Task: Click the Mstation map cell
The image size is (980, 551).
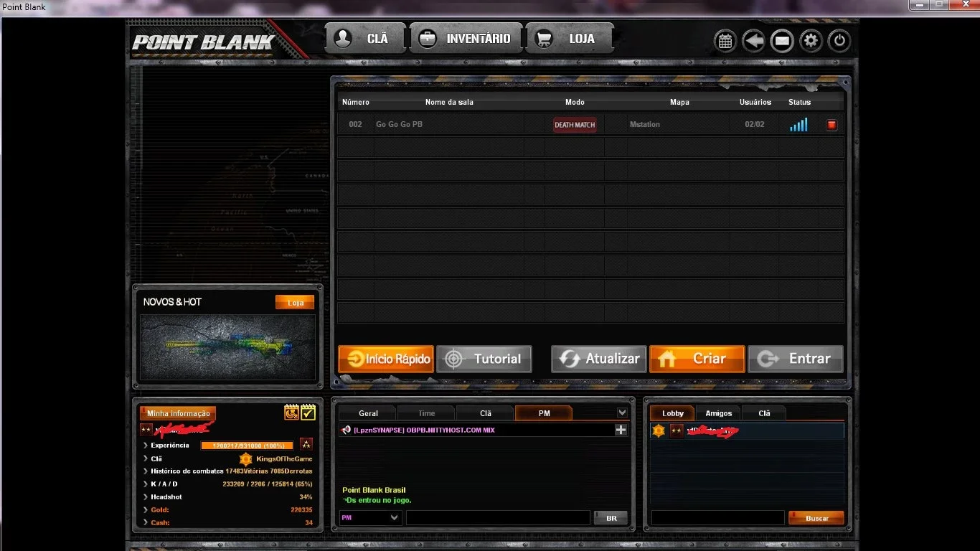Action: 645,125
